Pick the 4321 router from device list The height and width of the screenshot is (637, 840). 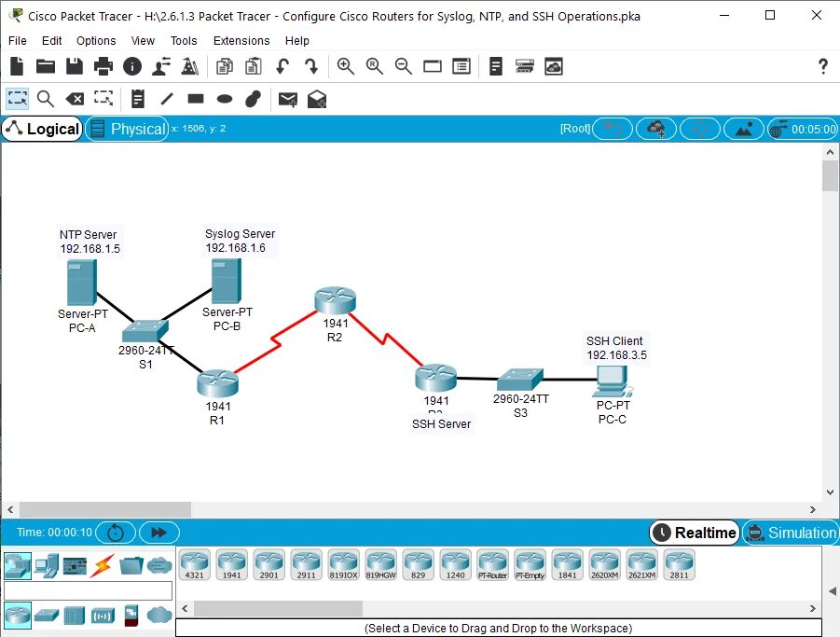point(195,564)
